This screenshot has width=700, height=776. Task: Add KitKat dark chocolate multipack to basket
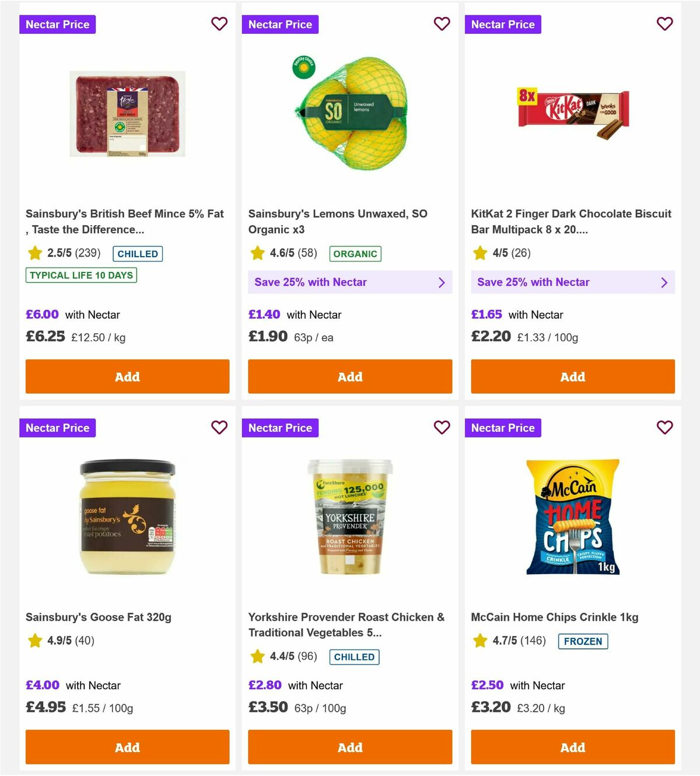coord(572,376)
